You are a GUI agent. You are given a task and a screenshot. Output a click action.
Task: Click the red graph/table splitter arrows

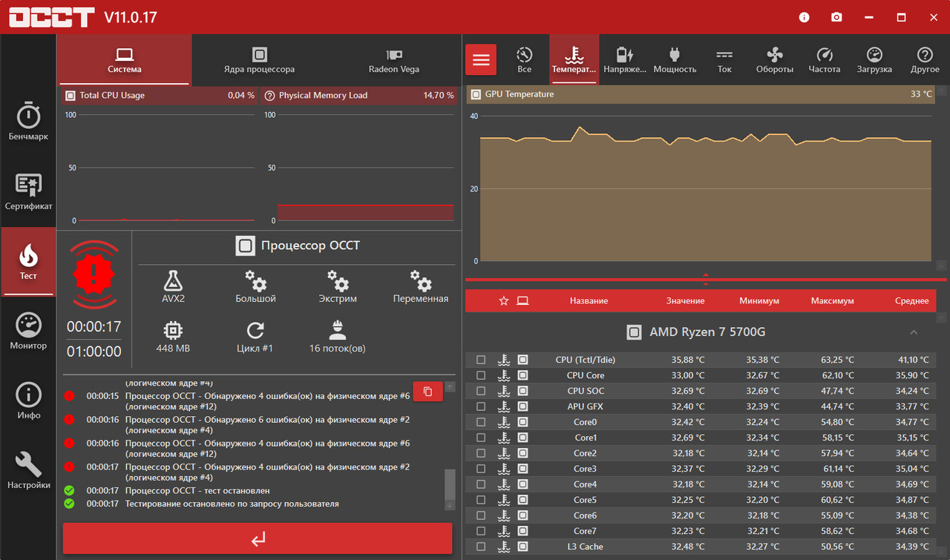(x=705, y=280)
